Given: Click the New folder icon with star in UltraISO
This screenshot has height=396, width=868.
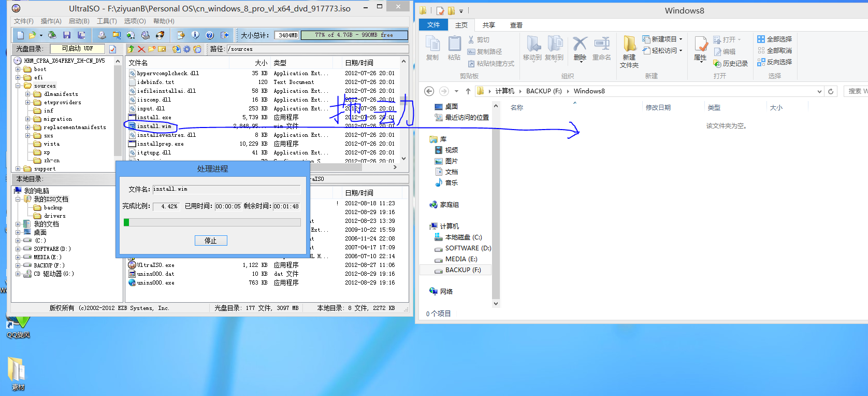Looking at the screenshot, I should pos(152,49).
